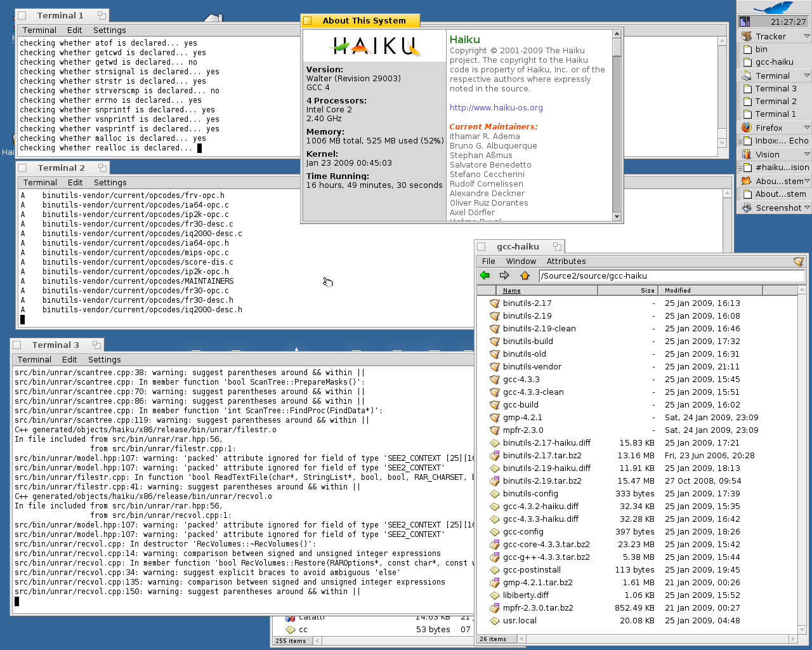
Task: Sort files by the Modified column header
Action: pyautogui.click(x=678, y=291)
